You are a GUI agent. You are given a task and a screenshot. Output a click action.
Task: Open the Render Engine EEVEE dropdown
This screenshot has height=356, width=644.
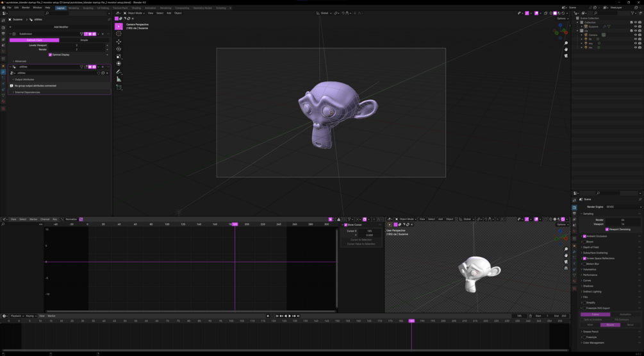pos(623,207)
